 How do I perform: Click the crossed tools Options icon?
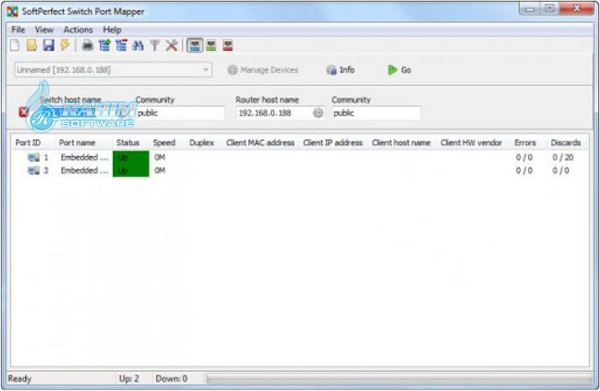pos(171,46)
